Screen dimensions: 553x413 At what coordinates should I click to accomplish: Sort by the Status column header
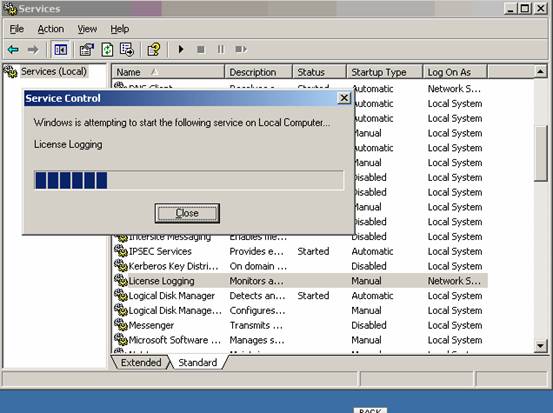pos(320,72)
